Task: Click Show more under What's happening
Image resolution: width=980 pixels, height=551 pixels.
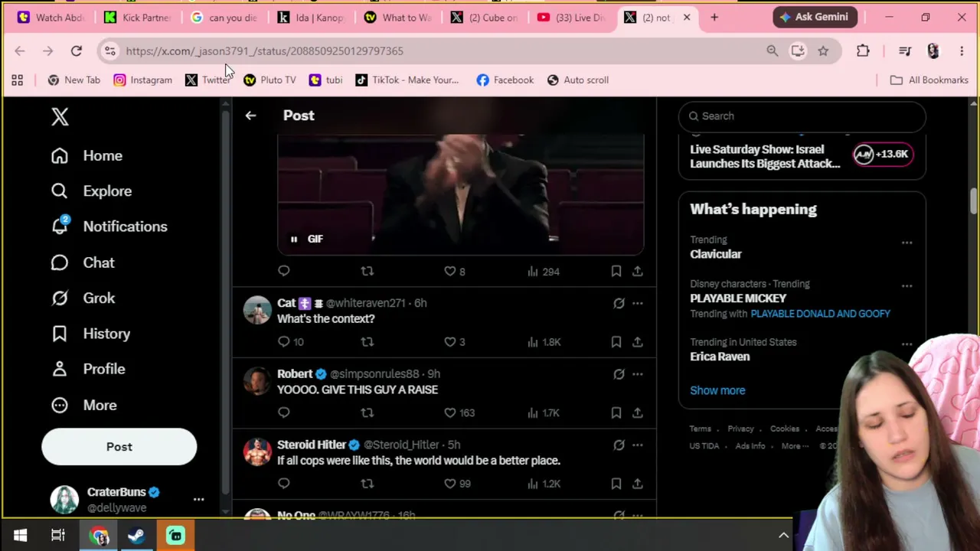Action: click(x=717, y=390)
